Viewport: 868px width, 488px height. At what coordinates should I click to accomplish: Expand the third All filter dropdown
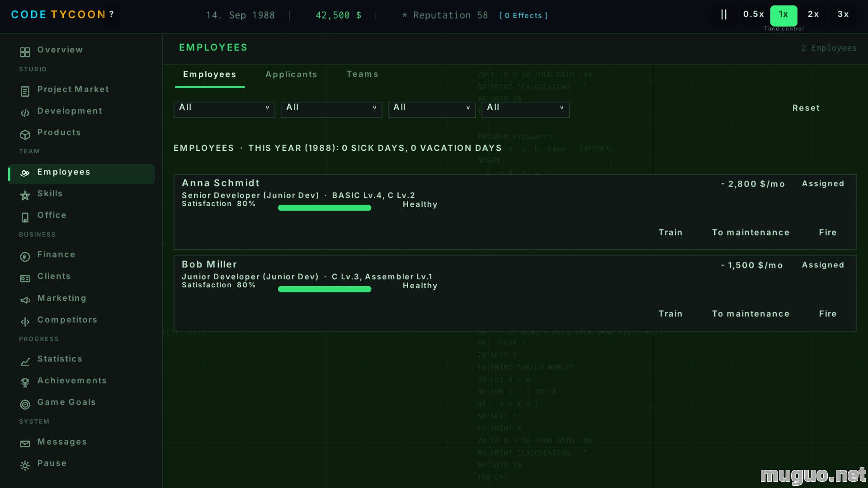point(432,109)
